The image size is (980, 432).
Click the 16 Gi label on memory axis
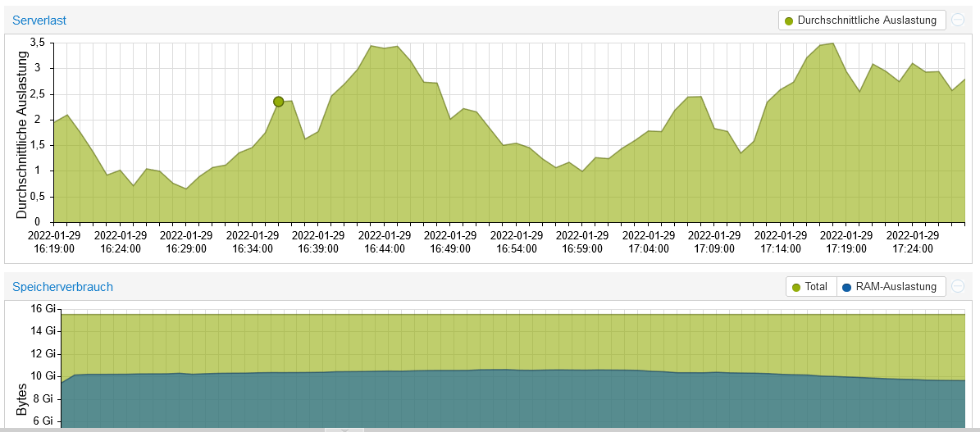42,307
